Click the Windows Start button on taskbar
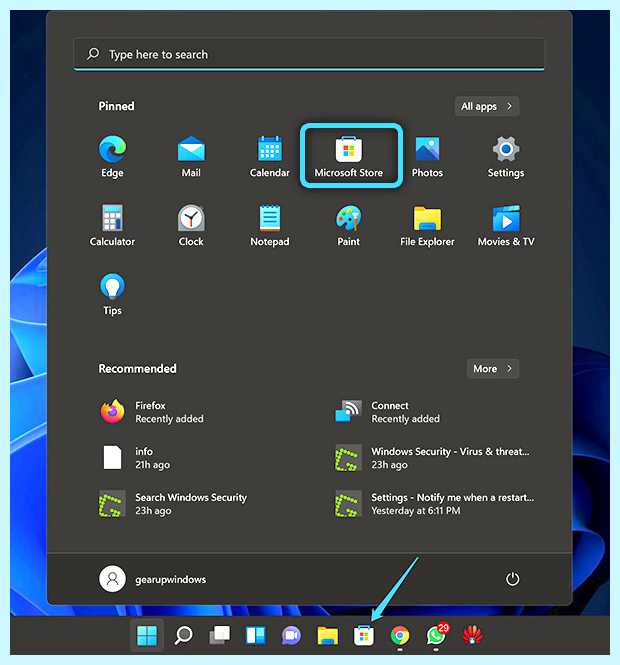 [x=147, y=635]
